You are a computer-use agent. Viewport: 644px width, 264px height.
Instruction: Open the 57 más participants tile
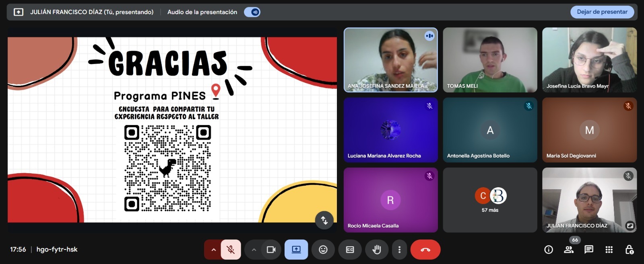(490, 200)
